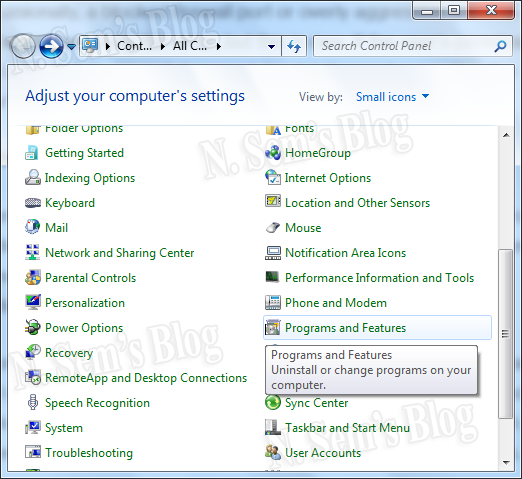Select the Power Options icon

click(33, 328)
